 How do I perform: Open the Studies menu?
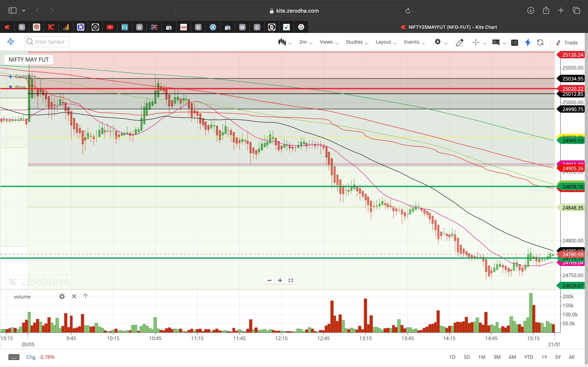click(x=354, y=42)
